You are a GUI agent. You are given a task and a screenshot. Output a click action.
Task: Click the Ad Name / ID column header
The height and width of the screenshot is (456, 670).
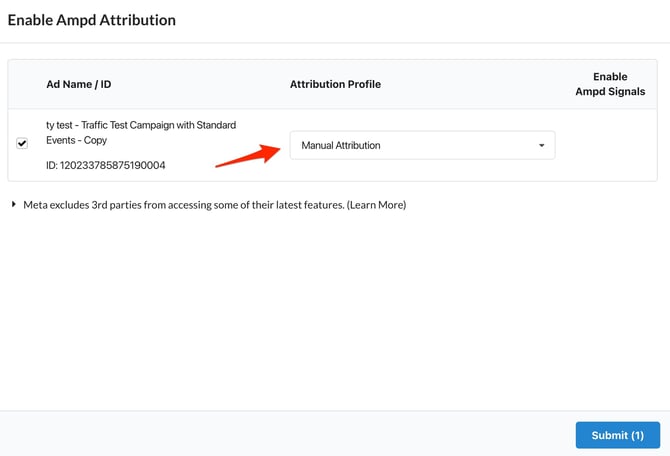coord(79,84)
